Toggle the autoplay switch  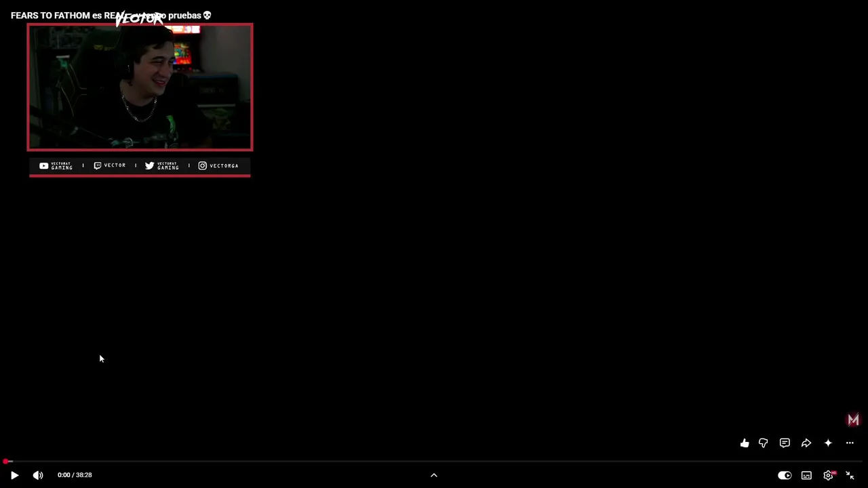tap(785, 475)
